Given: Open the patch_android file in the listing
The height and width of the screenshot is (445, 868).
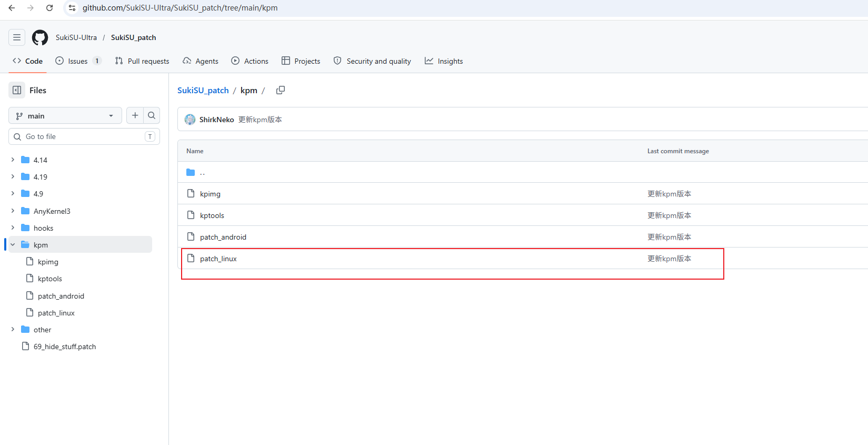Looking at the screenshot, I should coord(223,237).
